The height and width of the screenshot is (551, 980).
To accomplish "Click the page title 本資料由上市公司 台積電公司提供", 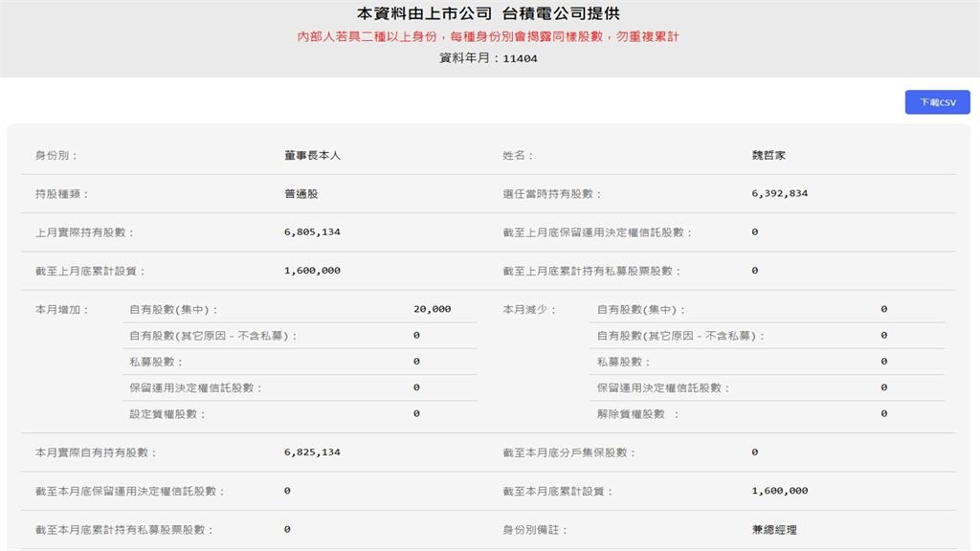I will click(x=490, y=13).
